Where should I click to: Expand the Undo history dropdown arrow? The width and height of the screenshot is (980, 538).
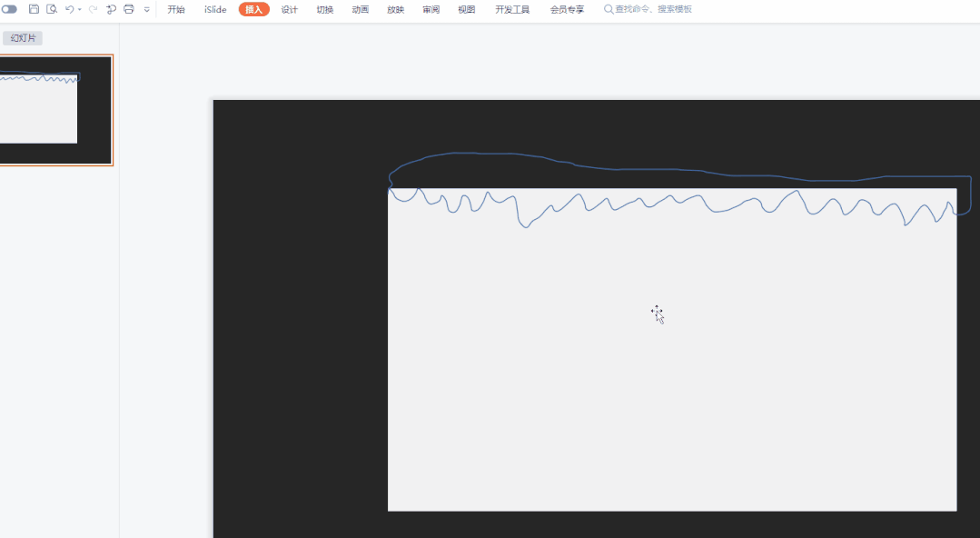pos(79,10)
